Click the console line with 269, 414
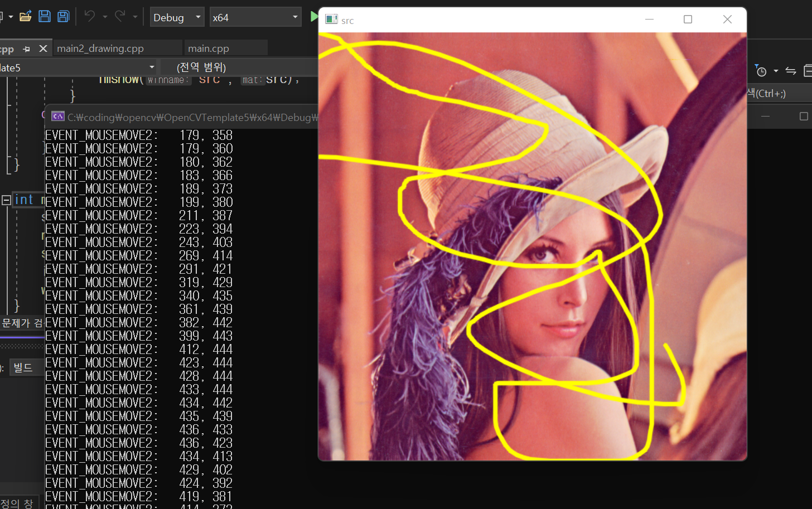Viewport: 812px width, 509px height. [139, 256]
